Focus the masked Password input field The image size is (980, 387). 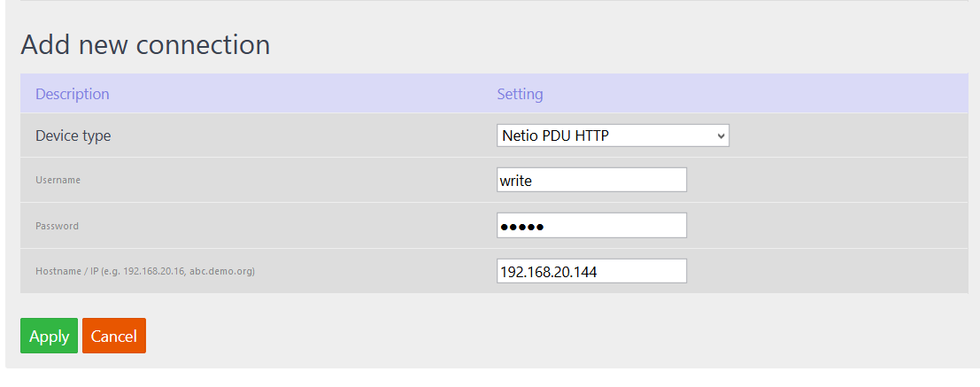pos(591,226)
